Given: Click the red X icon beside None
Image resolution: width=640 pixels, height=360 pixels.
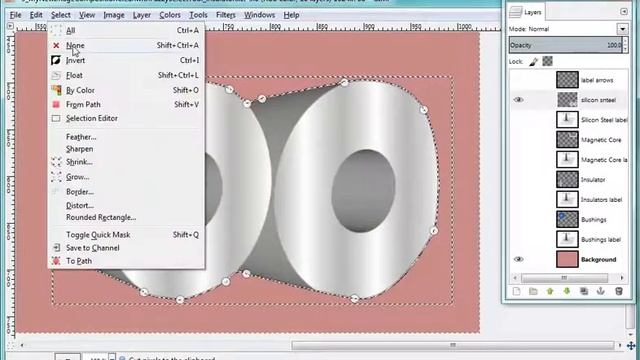Looking at the screenshot, I should (56, 45).
